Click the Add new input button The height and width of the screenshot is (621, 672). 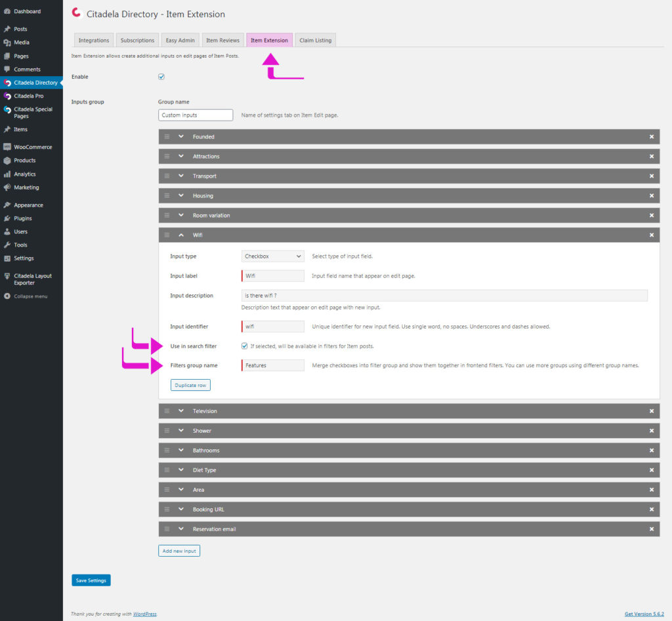pyautogui.click(x=179, y=551)
